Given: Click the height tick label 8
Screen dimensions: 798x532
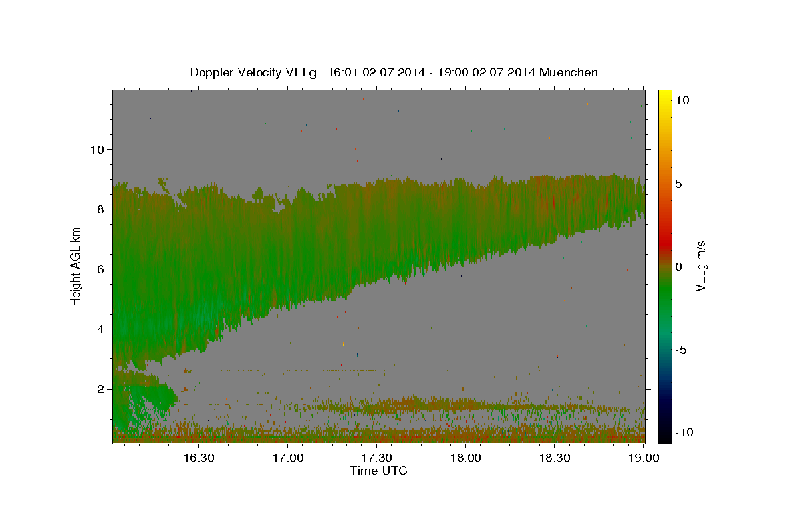Looking at the screenshot, I should 101,209.
